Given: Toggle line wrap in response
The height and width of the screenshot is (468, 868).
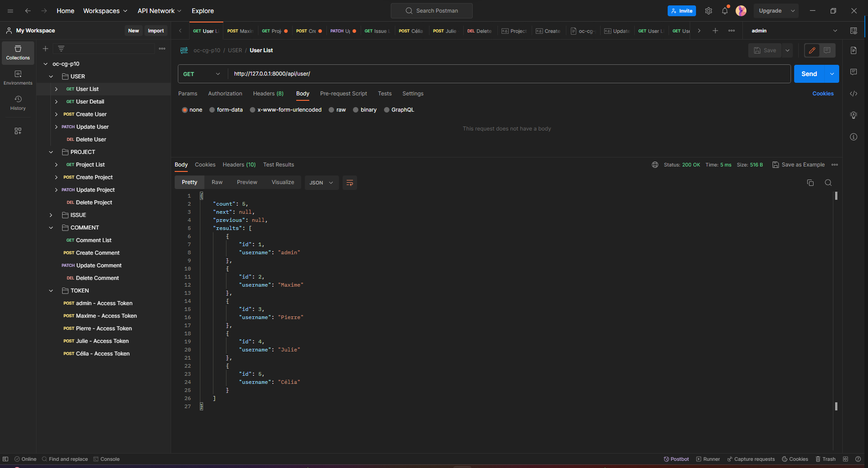Looking at the screenshot, I should click(350, 183).
